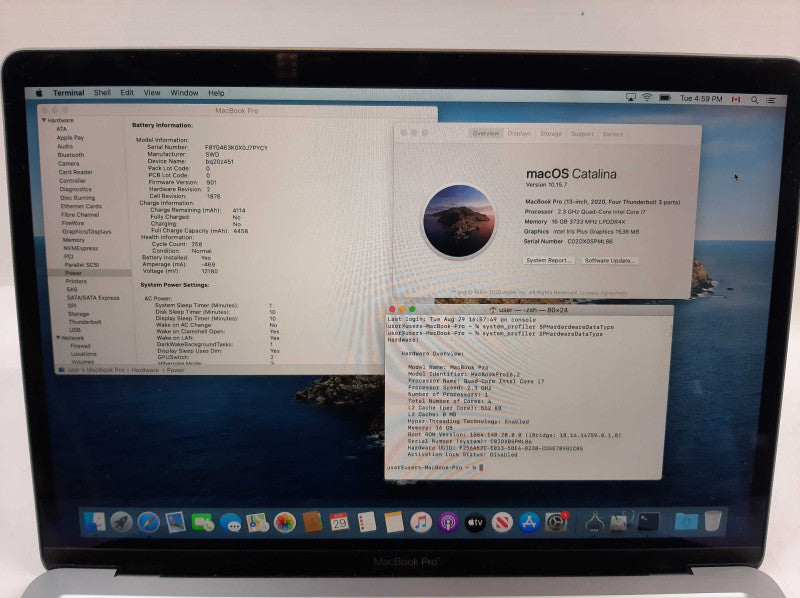Screen dimensions: 800x598
Task: Select Printers in the sidebar
Action: (76, 281)
